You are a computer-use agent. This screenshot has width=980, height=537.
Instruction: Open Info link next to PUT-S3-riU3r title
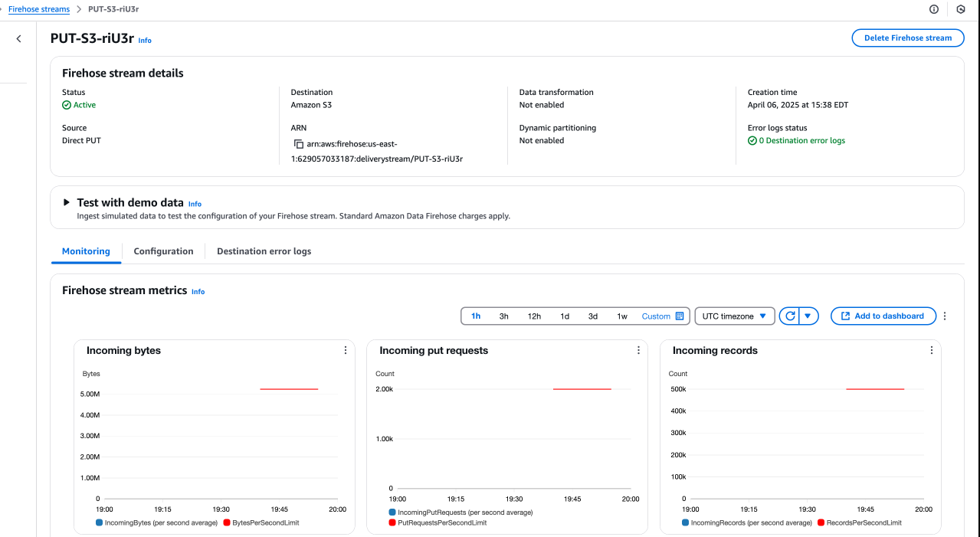[145, 40]
